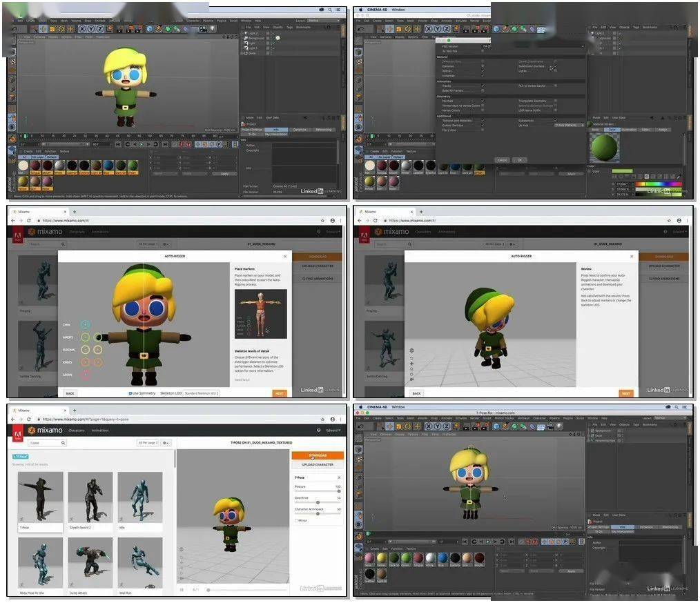Screen dimensions: 700x603
Task: Toggle Flip Z Axis in FBX export dialog
Action: click(483, 130)
